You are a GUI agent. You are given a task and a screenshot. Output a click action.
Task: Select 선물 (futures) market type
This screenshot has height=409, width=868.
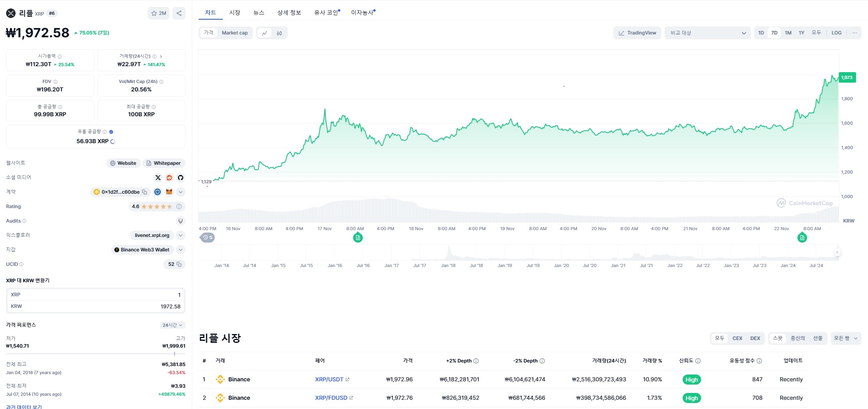pos(817,338)
